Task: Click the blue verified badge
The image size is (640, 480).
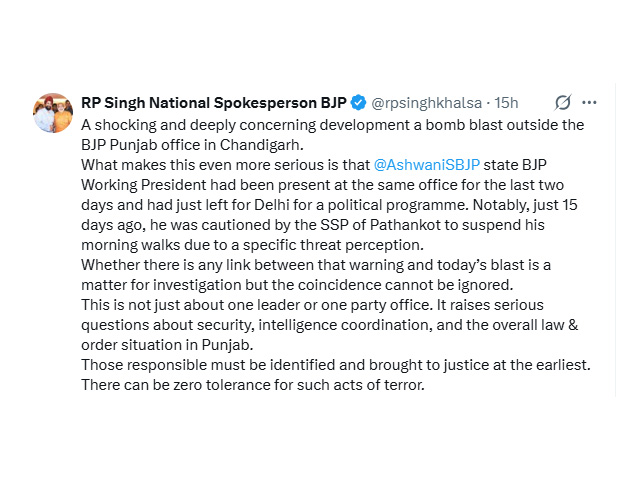Action: tap(359, 103)
